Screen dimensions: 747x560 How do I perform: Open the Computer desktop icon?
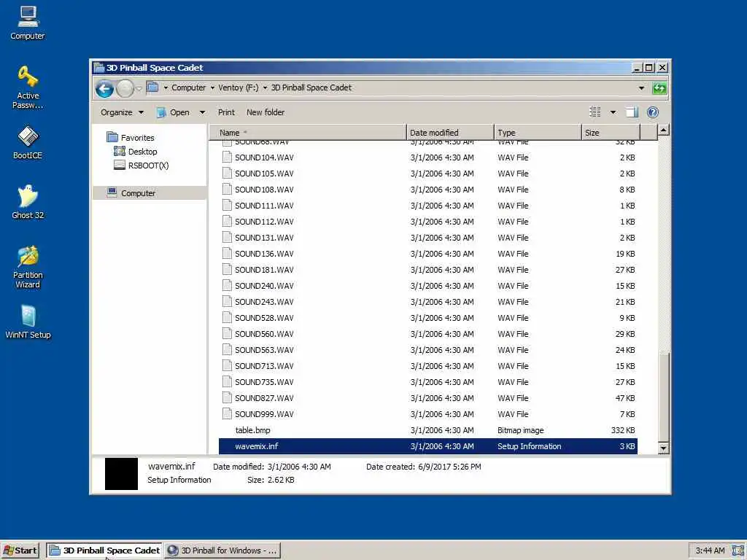[28, 23]
